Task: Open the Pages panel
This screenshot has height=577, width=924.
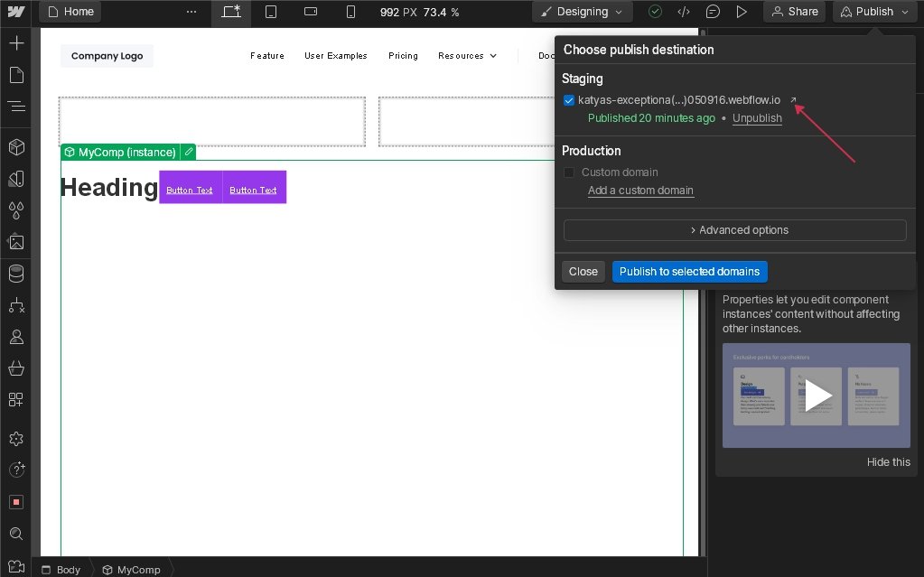Action: pyautogui.click(x=16, y=75)
